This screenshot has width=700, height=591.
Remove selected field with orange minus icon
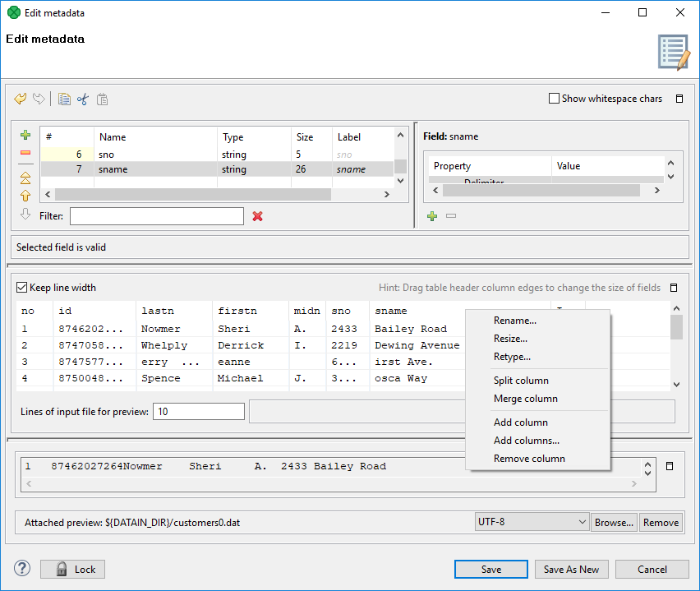[25, 153]
